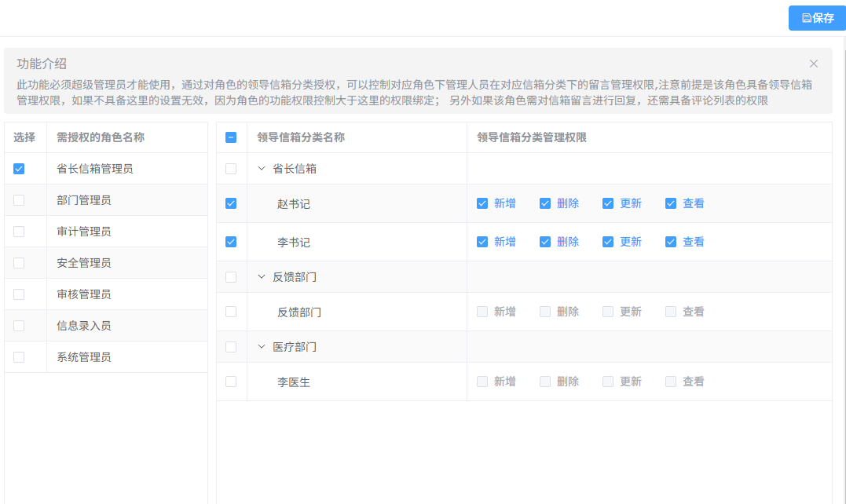This screenshot has width=846, height=504.
Task: Uncheck 更新 permission for 李书记
Action: (x=608, y=242)
